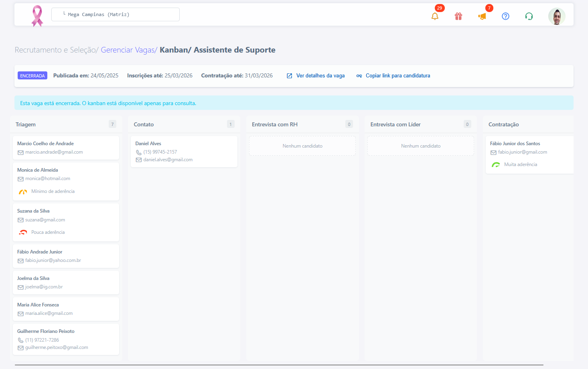Open the notifications bell icon
588x369 pixels.
435,16
